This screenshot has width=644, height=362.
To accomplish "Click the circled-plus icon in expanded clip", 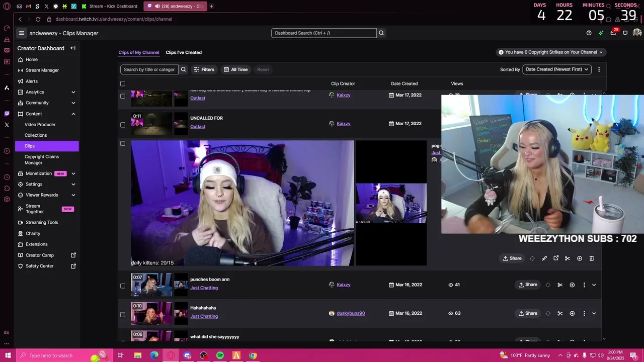I will 580,258.
